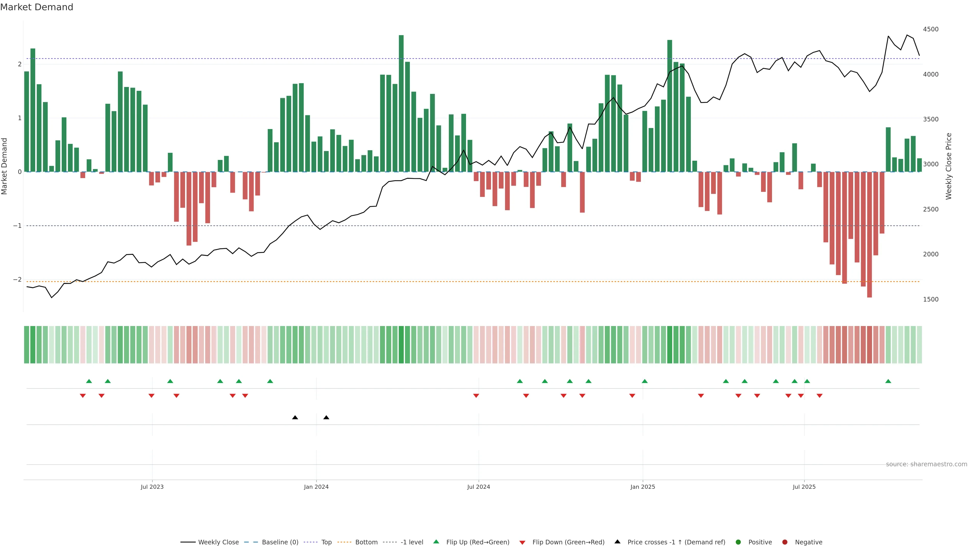The width and height of the screenshot is (980, 551).
Task: Click the red Negative legend dot
Action: coord(785,542)
